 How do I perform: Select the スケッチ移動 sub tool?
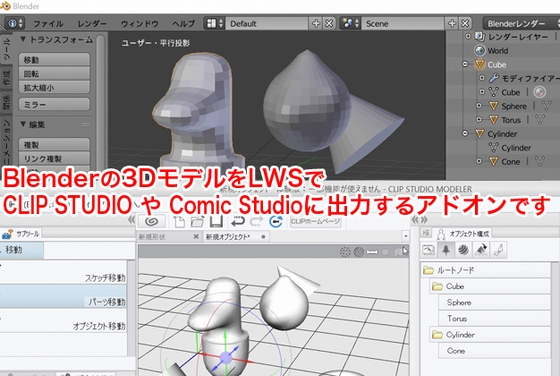[63, 272]
